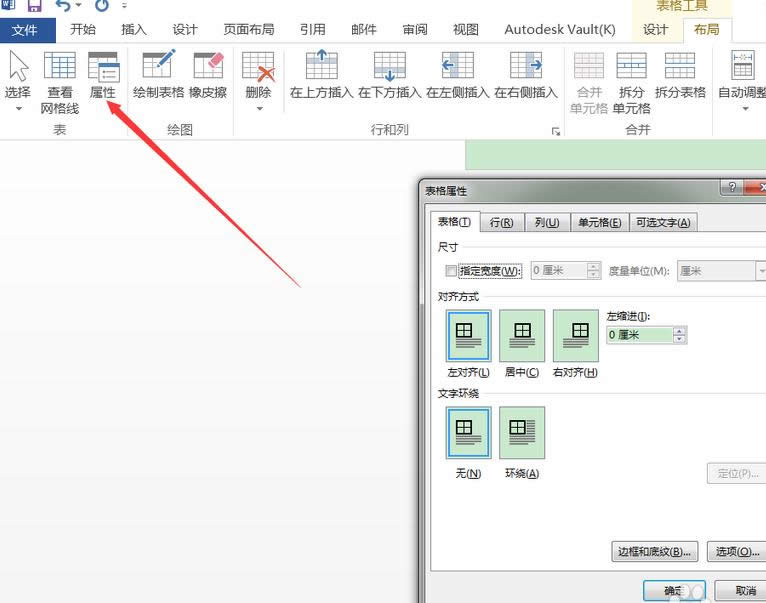Screen dimensions: 766x603
Task: Customize Quick Access Toolbar dropdown
Action: [x=125, y=6]
